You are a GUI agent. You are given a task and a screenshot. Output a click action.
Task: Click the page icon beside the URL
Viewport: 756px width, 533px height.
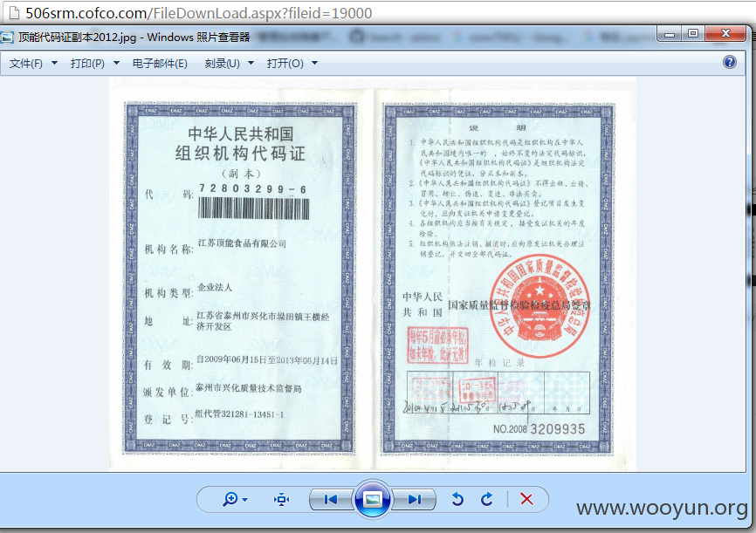[14, 13]
